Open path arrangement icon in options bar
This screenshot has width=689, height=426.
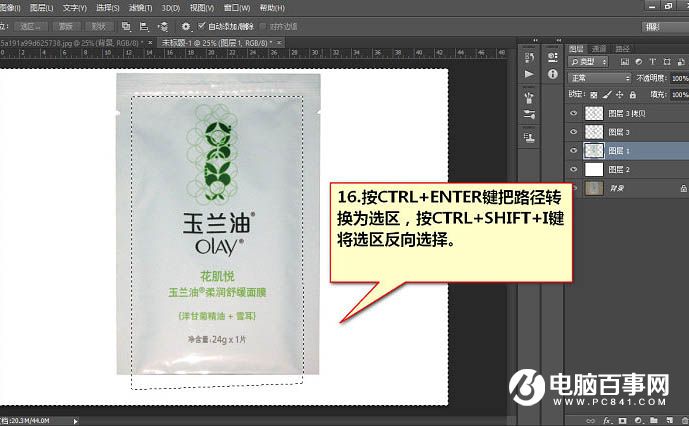[163, 26]
